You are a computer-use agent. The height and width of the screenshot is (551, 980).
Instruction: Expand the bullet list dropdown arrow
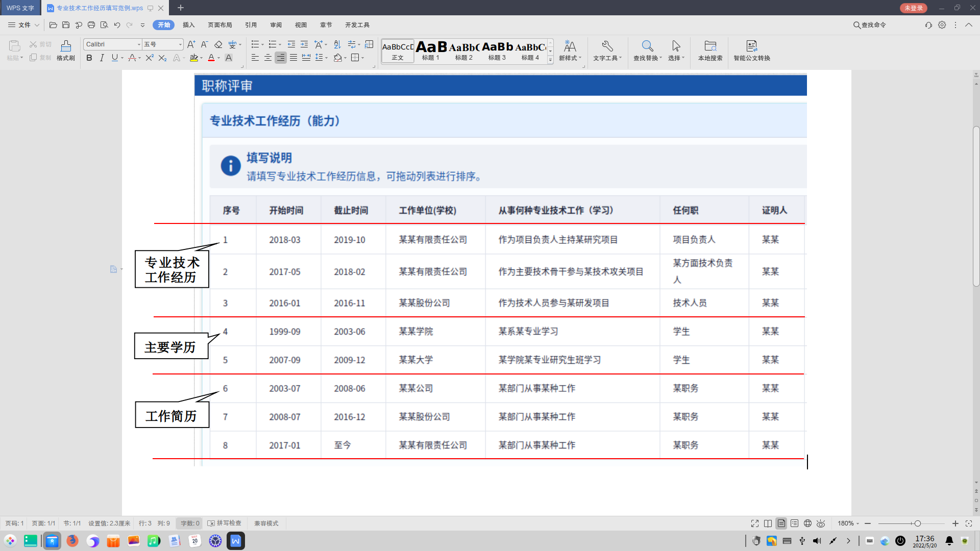point(262,45)
